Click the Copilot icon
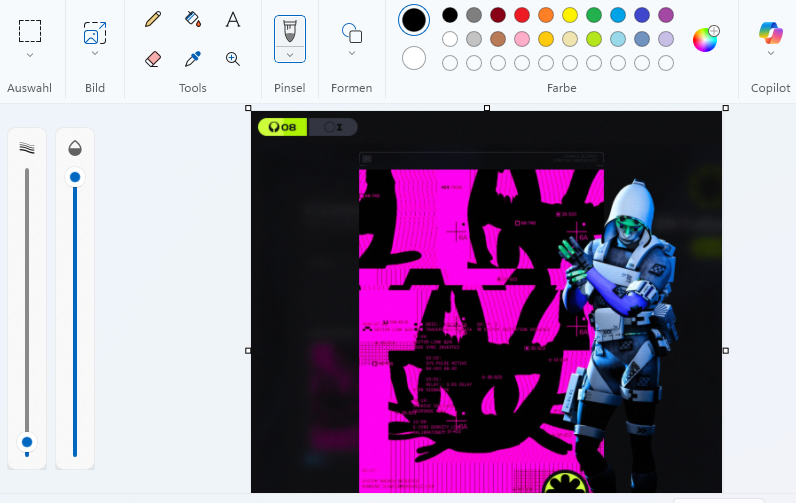 coord(770,32)
